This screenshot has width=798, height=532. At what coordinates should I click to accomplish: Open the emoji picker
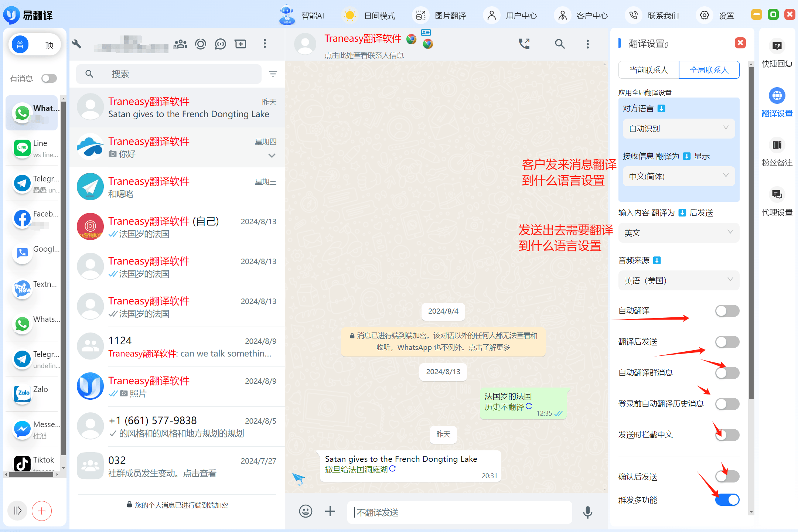[x=306, y=511]
